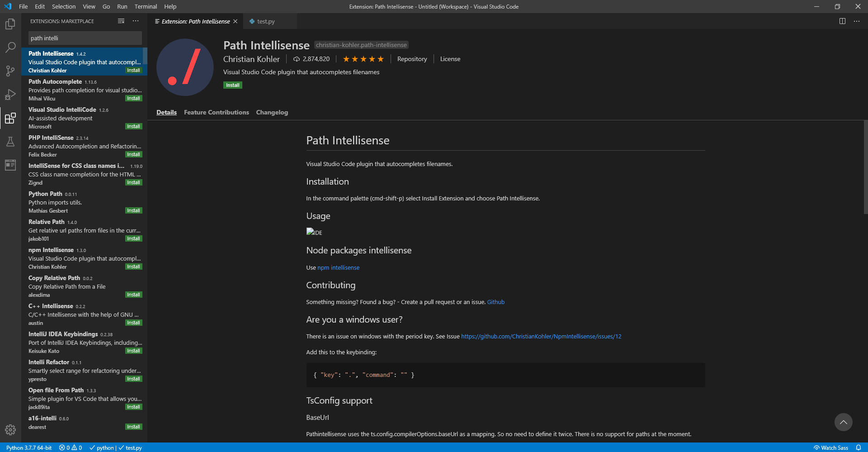
Task: Open editor more actions ellipsis
Action: pyautogui.click(x=857, y=21)
